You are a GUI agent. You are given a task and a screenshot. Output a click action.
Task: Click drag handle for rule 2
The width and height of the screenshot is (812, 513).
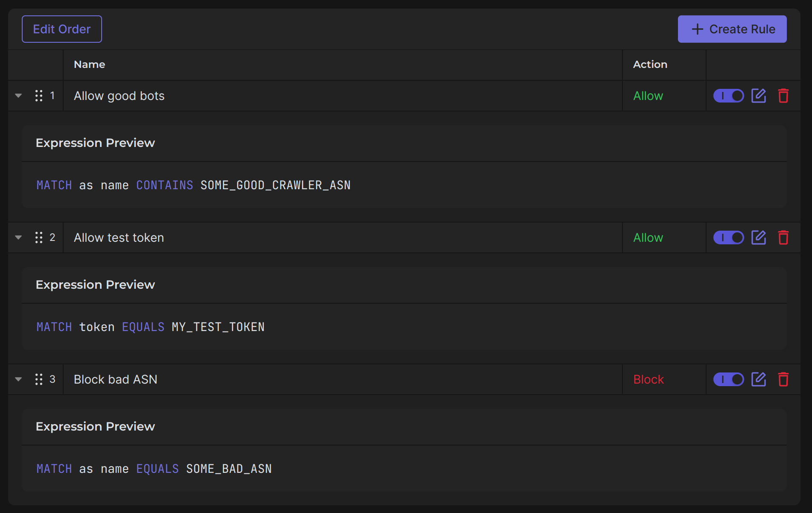39,237
